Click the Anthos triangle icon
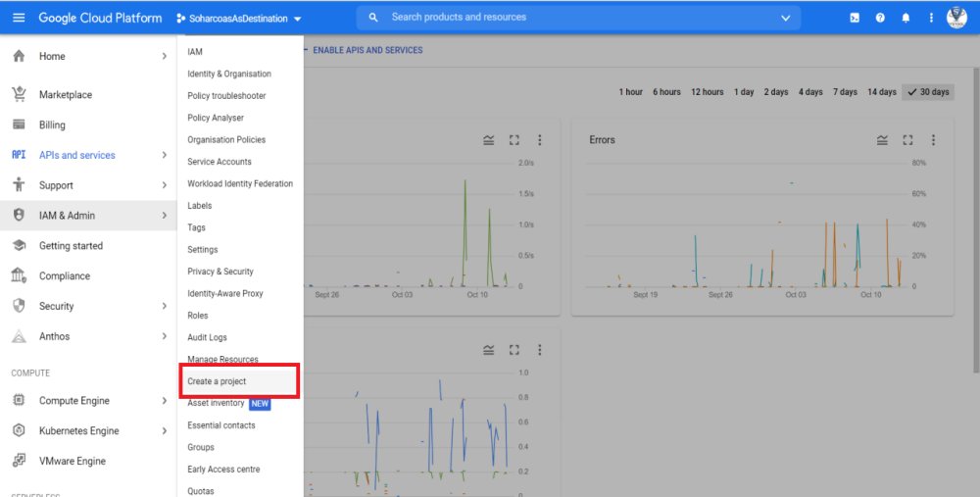 point(19,336)
